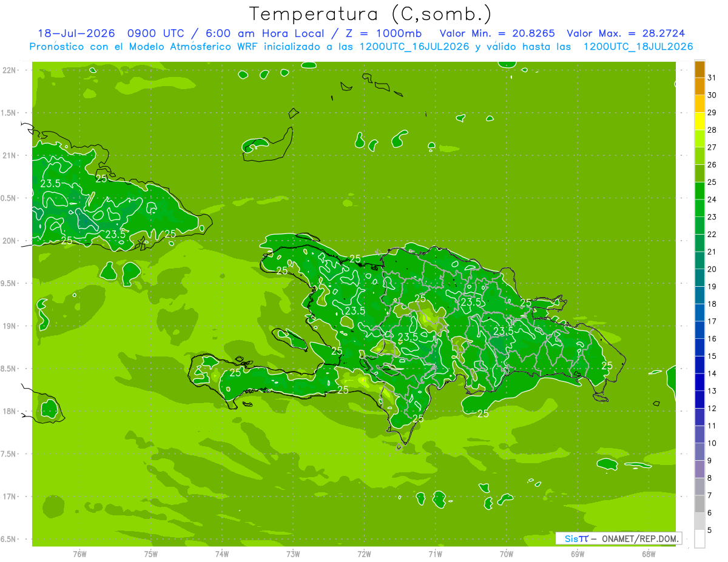
Task: Click the colorbar value 19
Action: point(712,287)
